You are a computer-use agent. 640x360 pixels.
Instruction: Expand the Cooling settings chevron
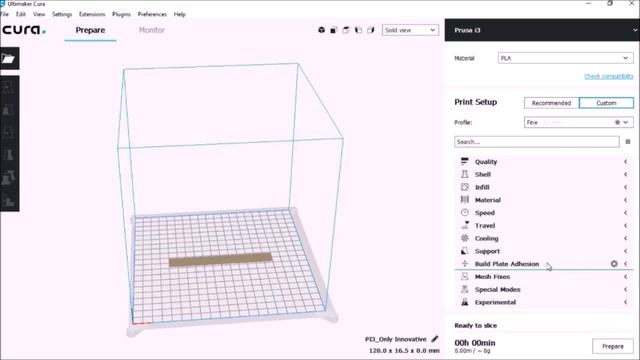(x=625, y=238)
